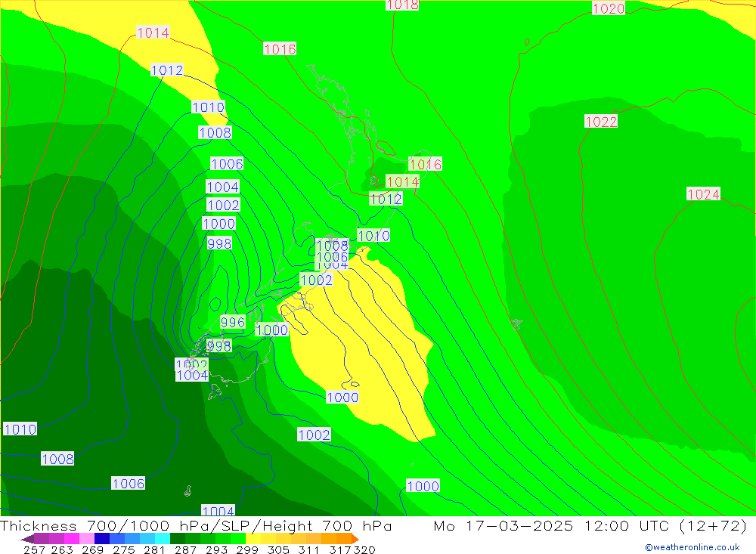Viewport: 756px width, 554px height.
Task: Click the bright magenta legend swatch
Action: pos(71,539)
